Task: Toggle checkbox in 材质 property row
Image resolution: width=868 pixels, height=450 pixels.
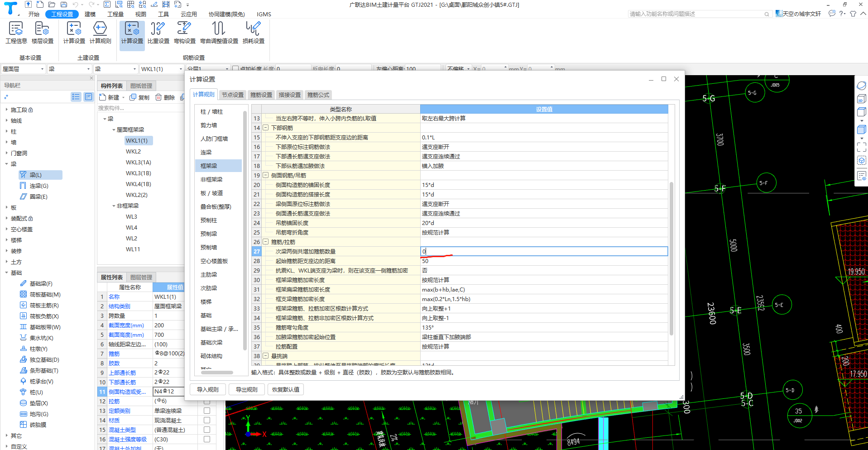Action: (x=207, y=420)
